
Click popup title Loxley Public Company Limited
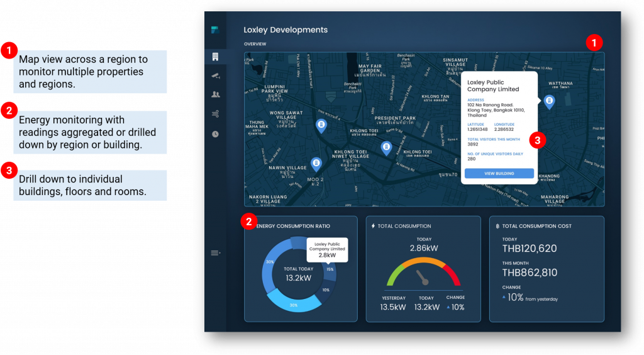493,86
